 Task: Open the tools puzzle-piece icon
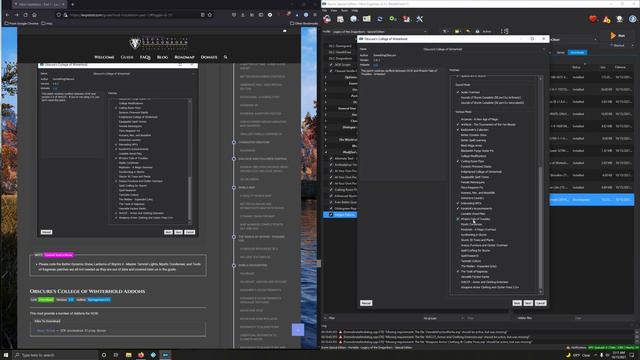(x=406, y=19)
